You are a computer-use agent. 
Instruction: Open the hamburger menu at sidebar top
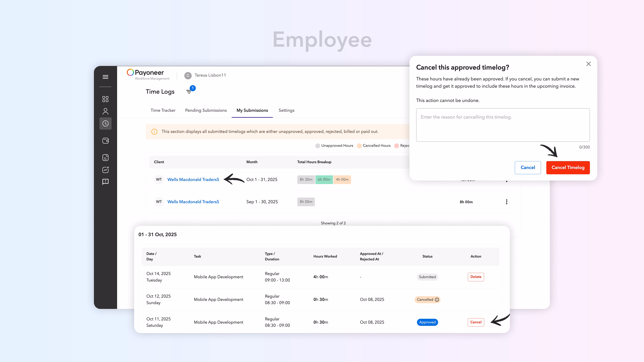(x=105, y=77)
